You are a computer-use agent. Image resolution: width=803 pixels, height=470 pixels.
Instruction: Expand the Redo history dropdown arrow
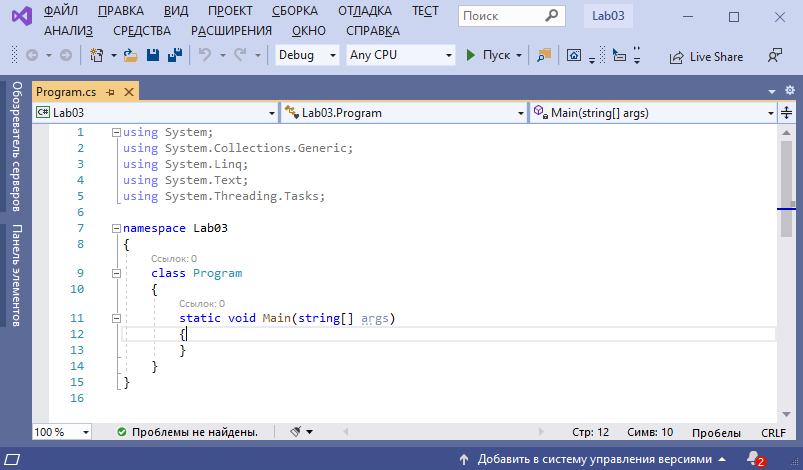[258, 55]
